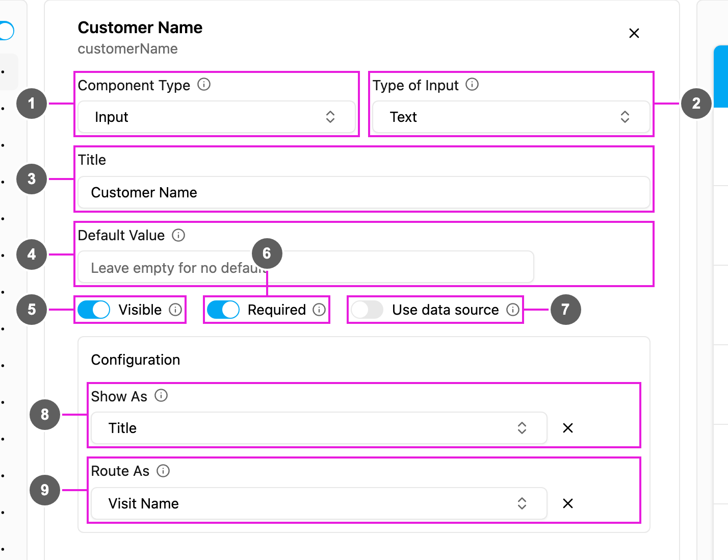The image size is (728, 560).
Task: Open the Type of Input dropdown
Action: tap(511, 117)
